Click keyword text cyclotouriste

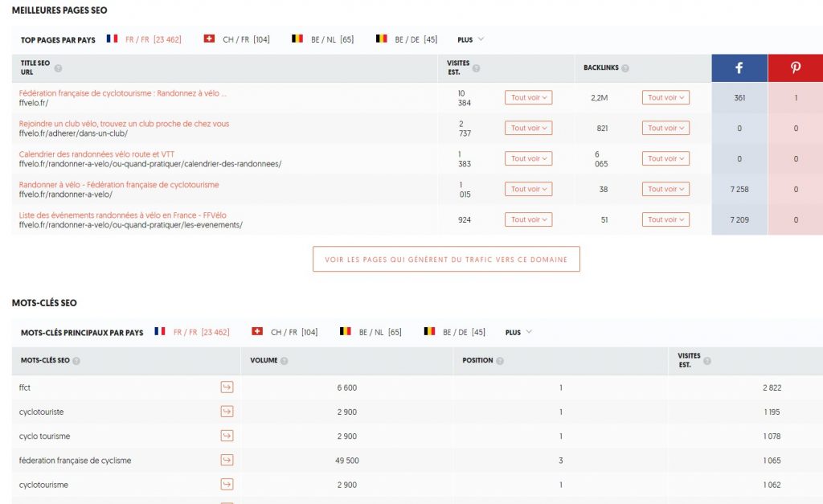(41, 412)
